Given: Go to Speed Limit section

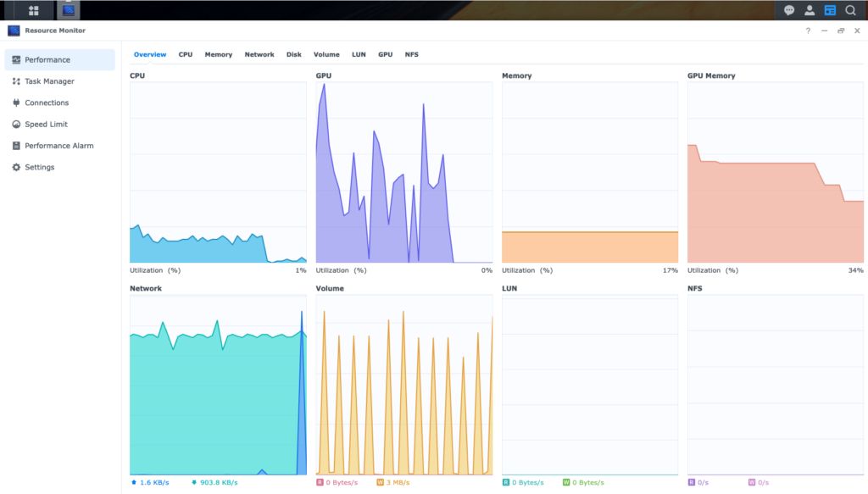Looking at the screenshot, I should coord(46,125).
